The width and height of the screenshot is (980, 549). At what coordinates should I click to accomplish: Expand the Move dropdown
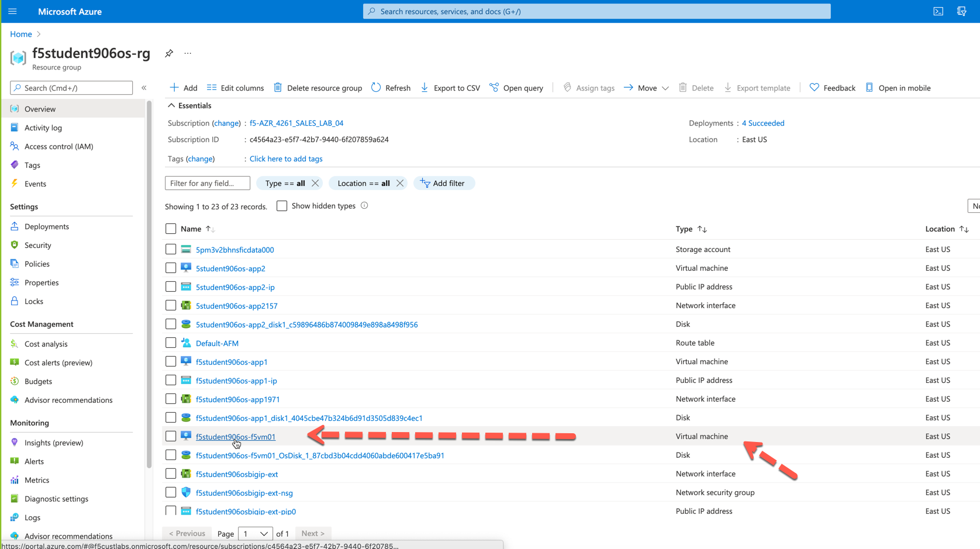pyautogui.click(x=646, y=88)
